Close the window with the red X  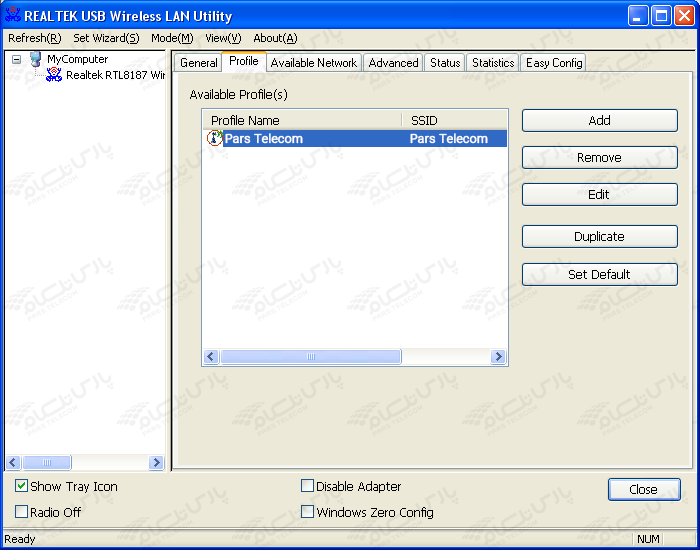tap(684, 17)
